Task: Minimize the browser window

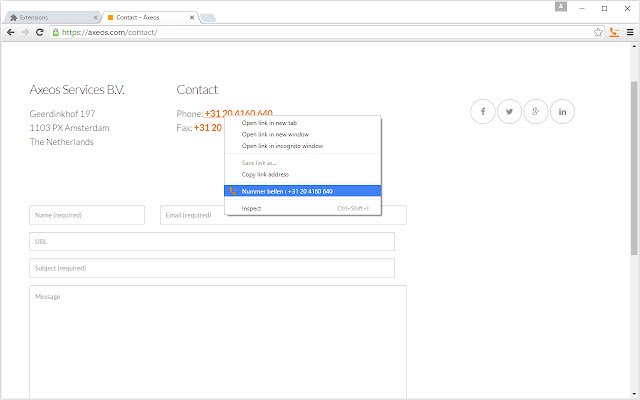Action: [x=582, y=8]
